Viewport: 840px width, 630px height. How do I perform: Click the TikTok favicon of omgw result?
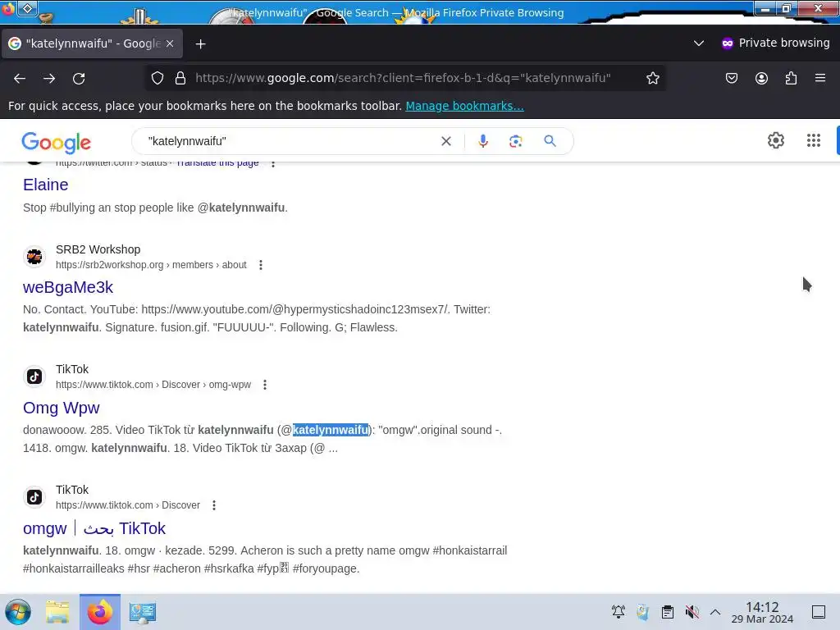pyautogui.click(x=34, y=497)
